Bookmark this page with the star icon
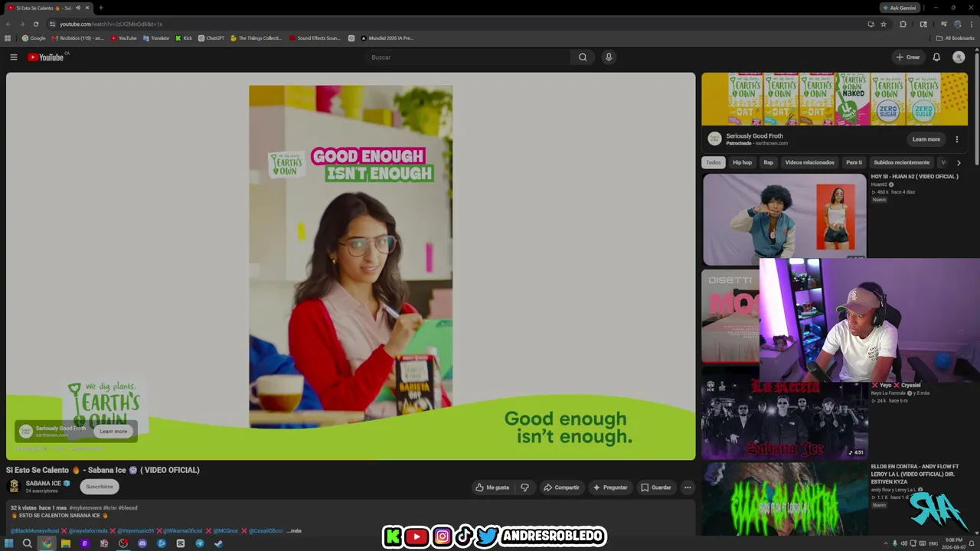 884,24
